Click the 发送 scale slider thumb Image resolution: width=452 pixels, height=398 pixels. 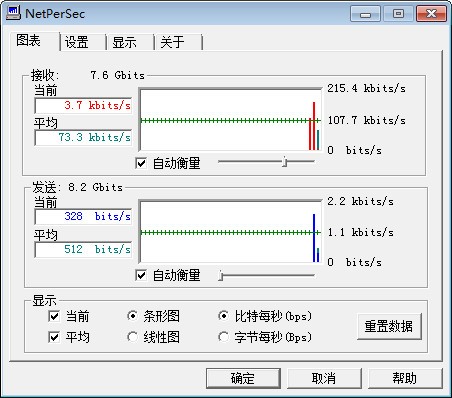(x=220, y=275)
